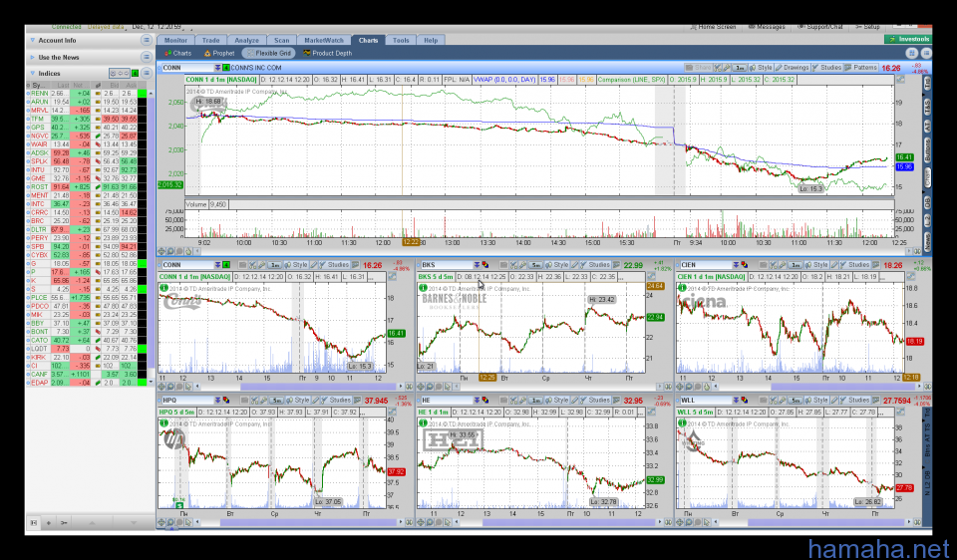
Task: Expand the Use the News section
Action: click(32, 58)
